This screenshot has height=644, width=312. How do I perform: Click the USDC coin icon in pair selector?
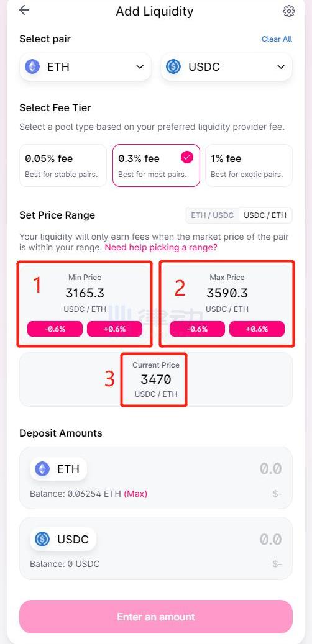[x=173, y=66]
